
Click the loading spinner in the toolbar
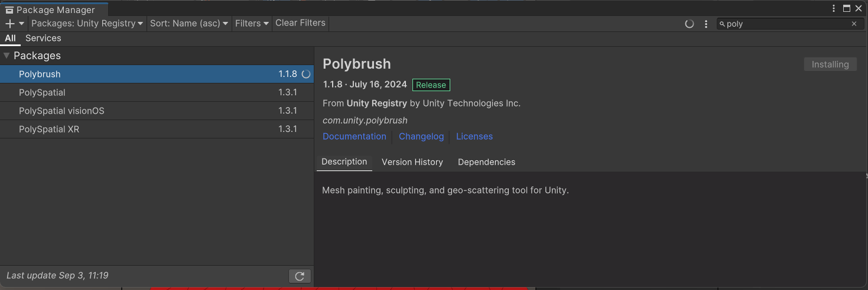689,24
